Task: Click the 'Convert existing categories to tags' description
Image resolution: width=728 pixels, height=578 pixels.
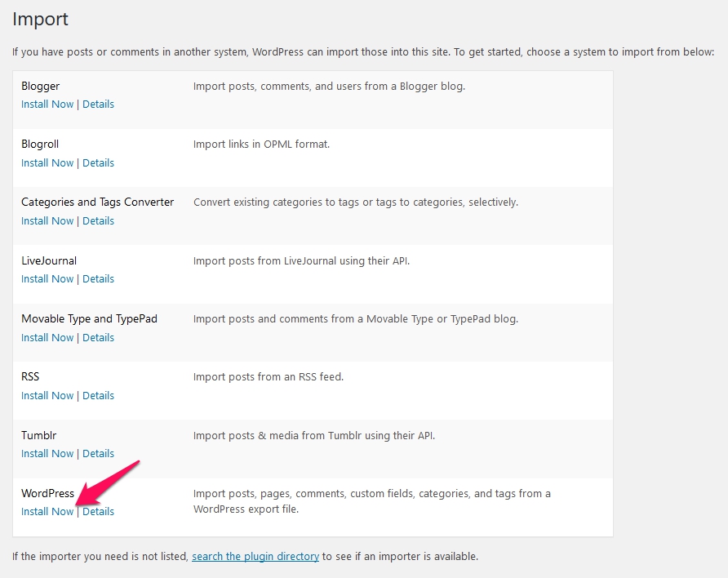Action: click(356, 202)
